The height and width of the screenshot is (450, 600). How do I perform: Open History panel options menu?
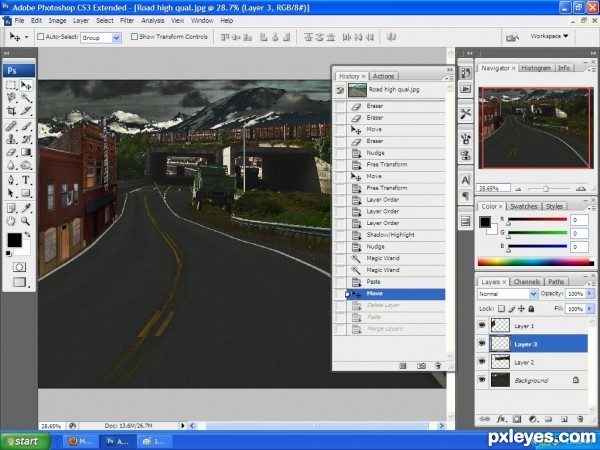click(x=449, y=78)
